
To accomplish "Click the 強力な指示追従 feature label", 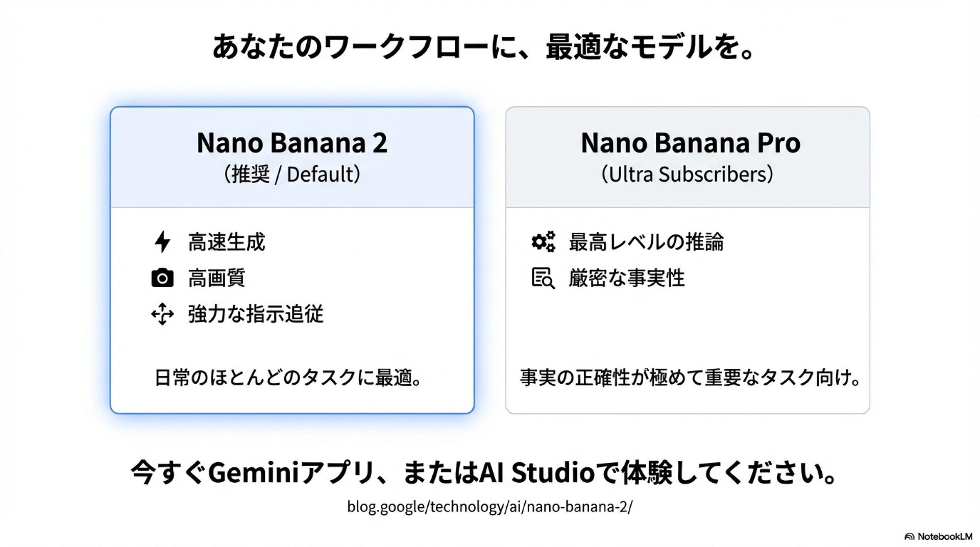I will 256,314.
